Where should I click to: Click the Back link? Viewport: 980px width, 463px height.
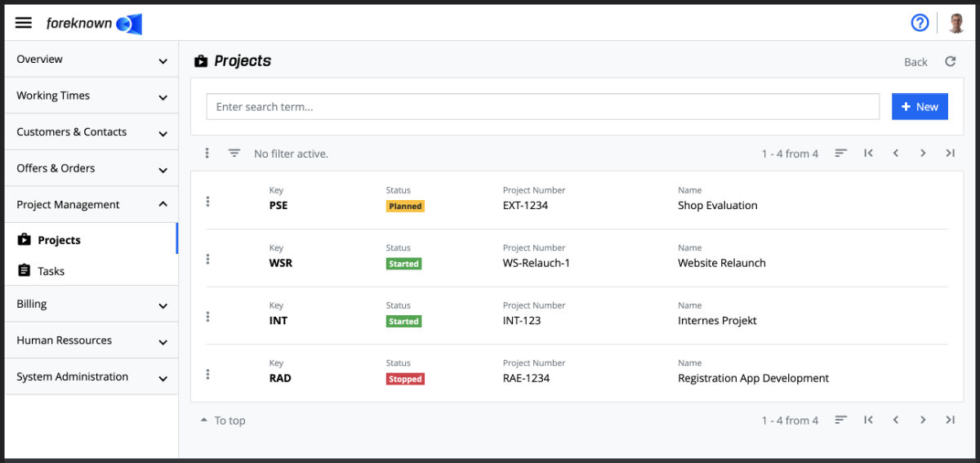[x=915, y=62]
